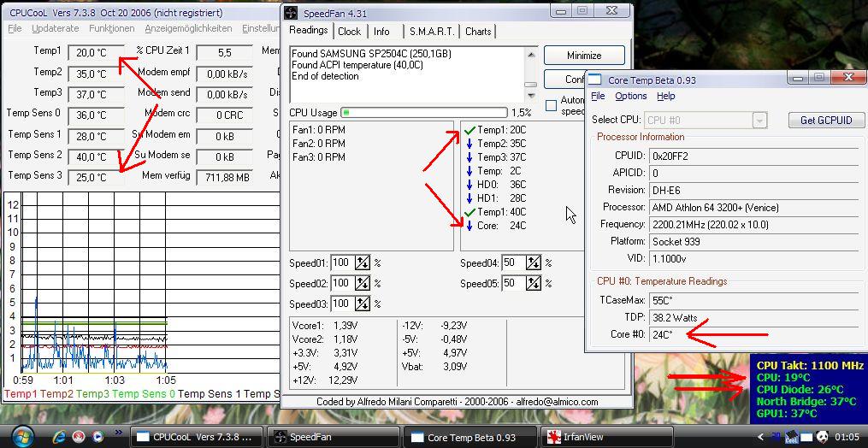Open Funktionen menu in CPUCooL
868x448 pixels.
[x=112, y=28]
